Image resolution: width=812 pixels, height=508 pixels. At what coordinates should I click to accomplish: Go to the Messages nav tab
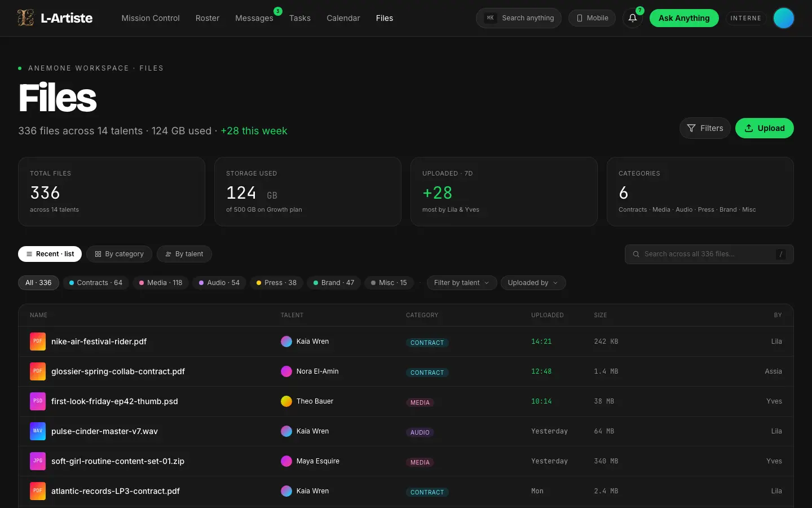(254, 18)
